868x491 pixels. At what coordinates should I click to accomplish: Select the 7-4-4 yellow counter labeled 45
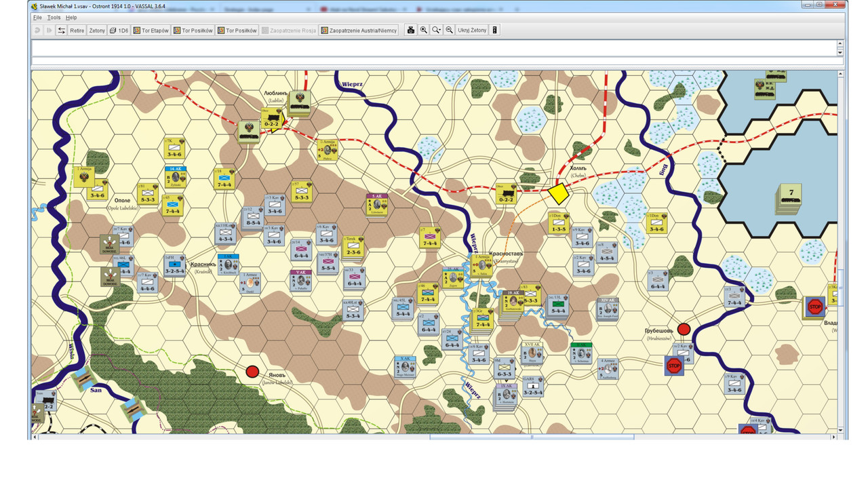pyautogui.click(x=174, y=205)
